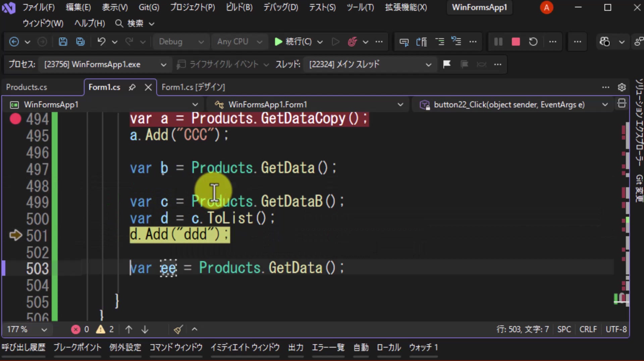Click the Save All toolbar icon
This screenshot has height=361, width=644.
pos(80,42)
